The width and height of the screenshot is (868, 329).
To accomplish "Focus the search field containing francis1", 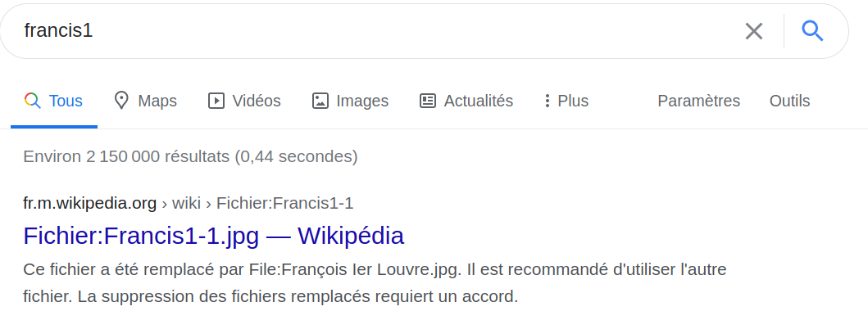I will [x=369, y=31].
